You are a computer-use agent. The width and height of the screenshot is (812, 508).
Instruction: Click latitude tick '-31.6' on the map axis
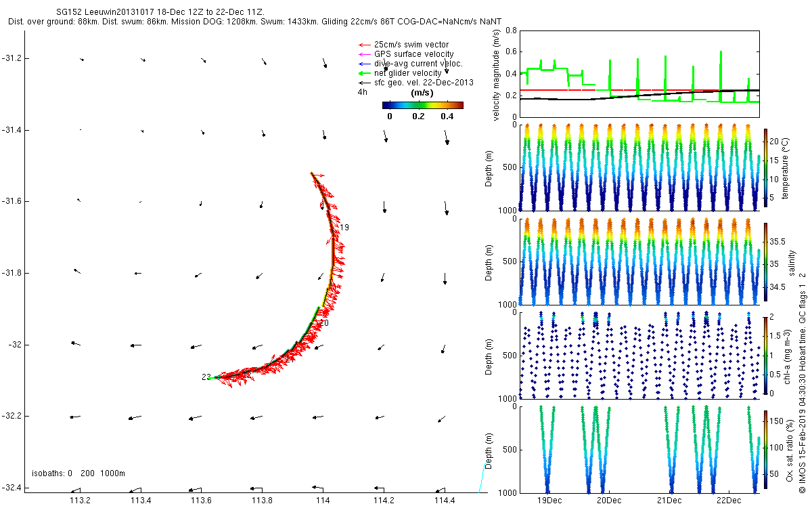(x=12, y=201)
